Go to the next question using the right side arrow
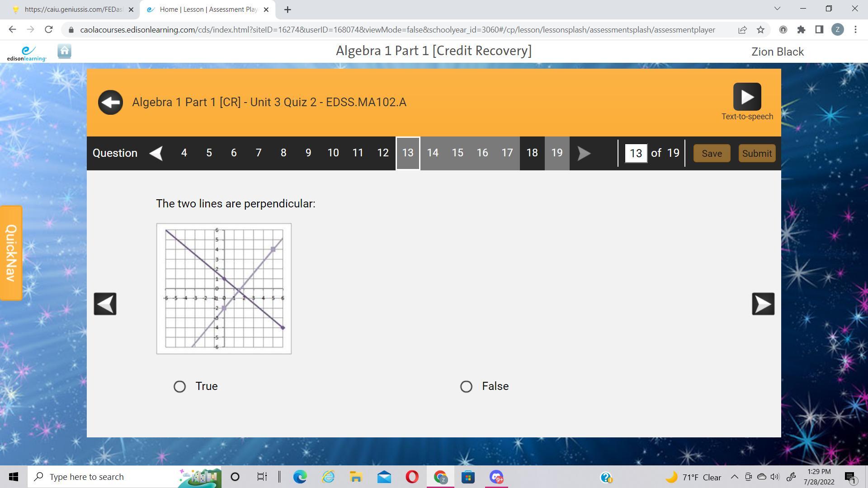Viewport: 868px width, 488px height. [x=763, y=304]
